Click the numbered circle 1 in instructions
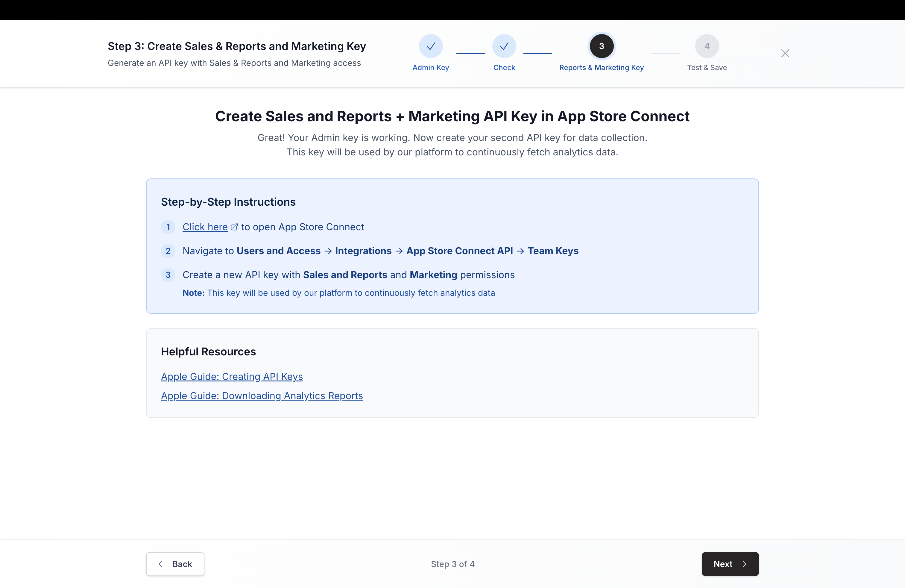This screenshot has height=588, width=905. coord(168,227)
